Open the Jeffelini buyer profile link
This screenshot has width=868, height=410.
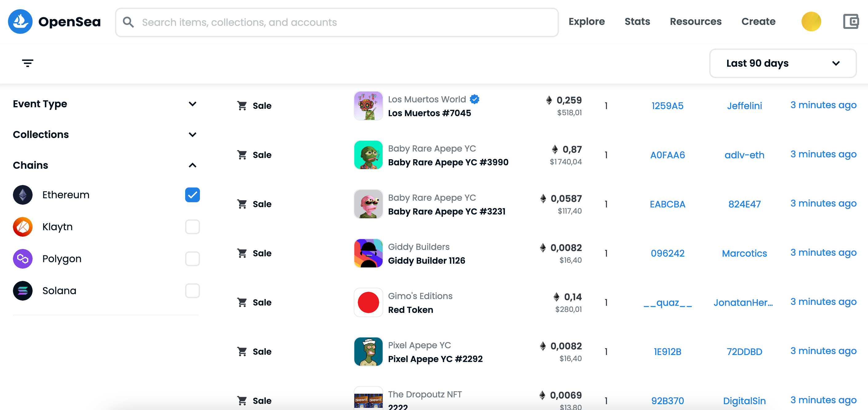(x=744, y=106)
